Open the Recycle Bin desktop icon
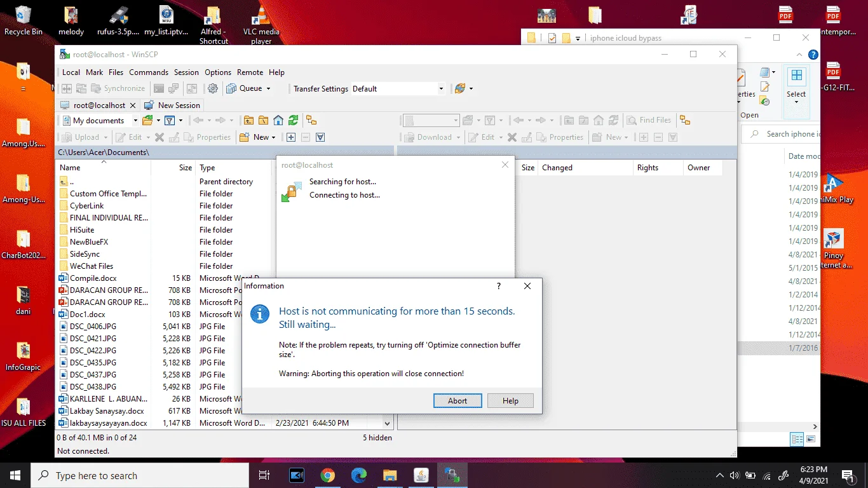Viewport: 868px width, 488px height. pos(24,21)
